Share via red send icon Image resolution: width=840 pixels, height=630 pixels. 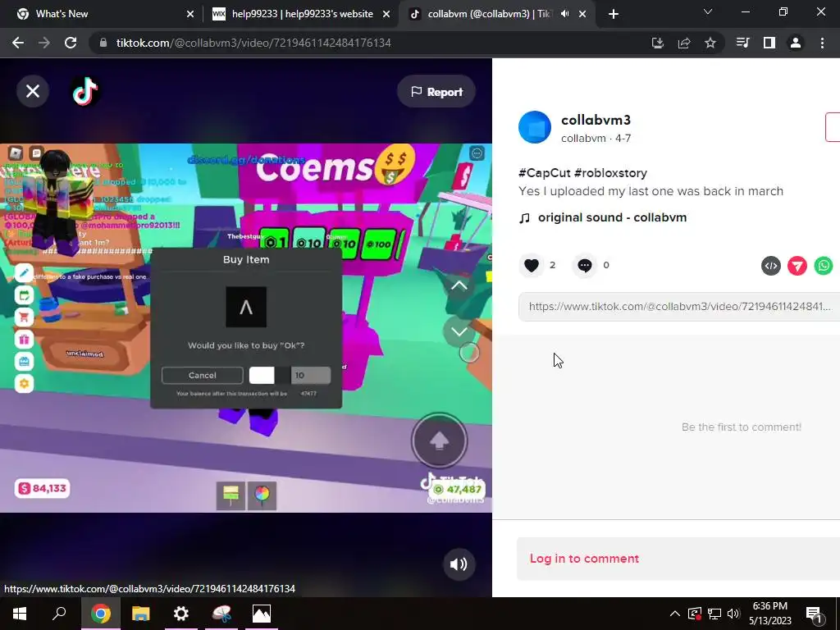[x=797, y=266]
